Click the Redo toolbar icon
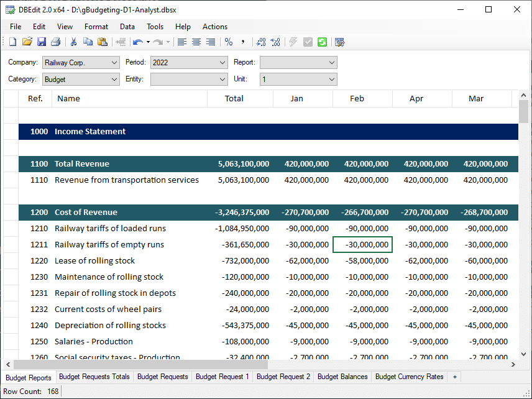Image resolution: width=532 pixels, height=399 pixels. tap(158, 42)
